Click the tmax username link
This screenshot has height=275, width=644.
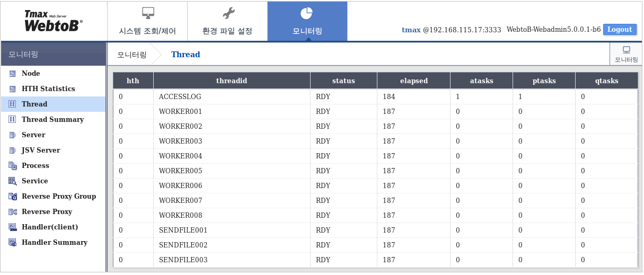tap(411, 30)
